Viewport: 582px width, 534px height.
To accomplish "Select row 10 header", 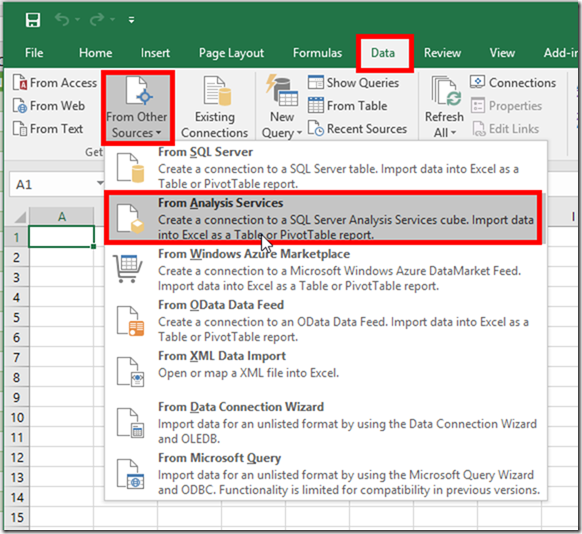I will click(17, 417).
